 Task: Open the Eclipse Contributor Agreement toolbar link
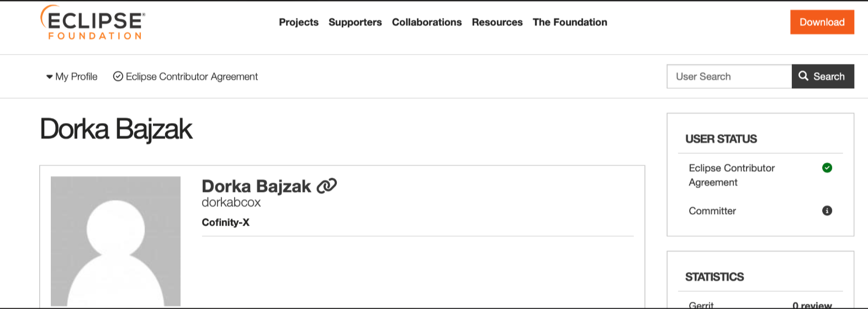click(x=192, y=77)
